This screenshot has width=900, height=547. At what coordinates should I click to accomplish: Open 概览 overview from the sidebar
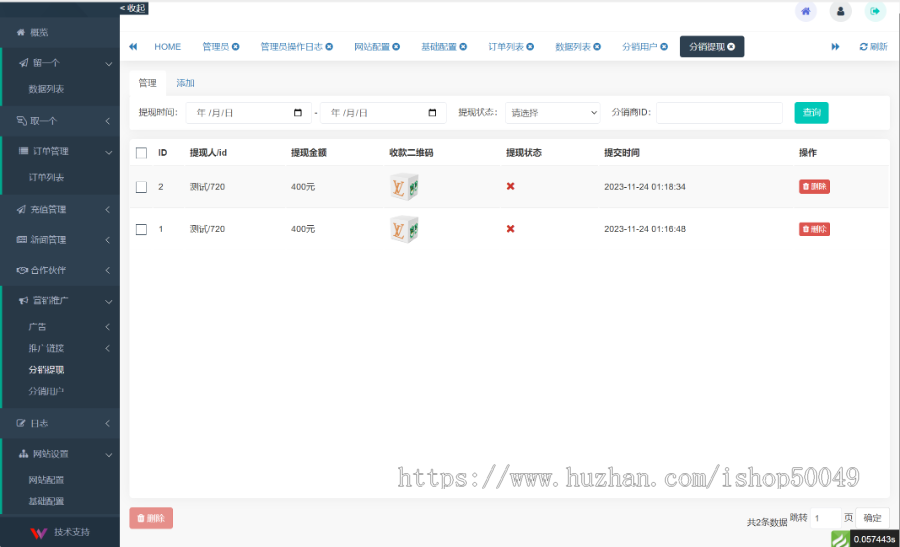(x=60, y=33)
